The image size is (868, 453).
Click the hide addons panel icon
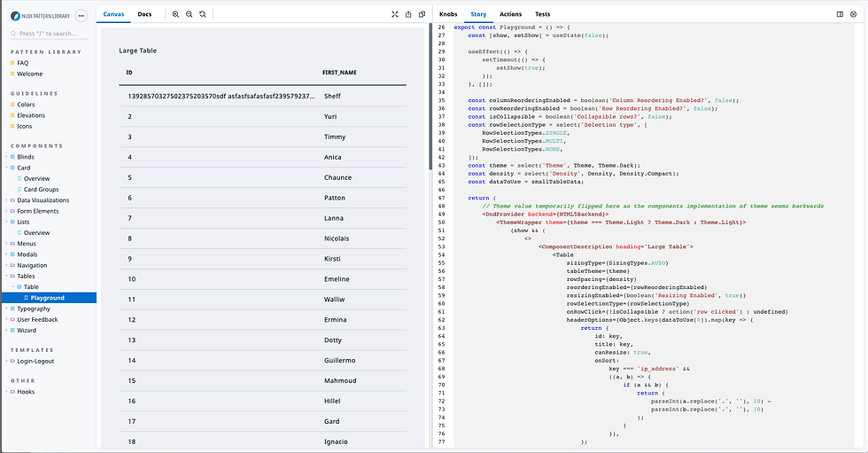(x=853, y=14)
